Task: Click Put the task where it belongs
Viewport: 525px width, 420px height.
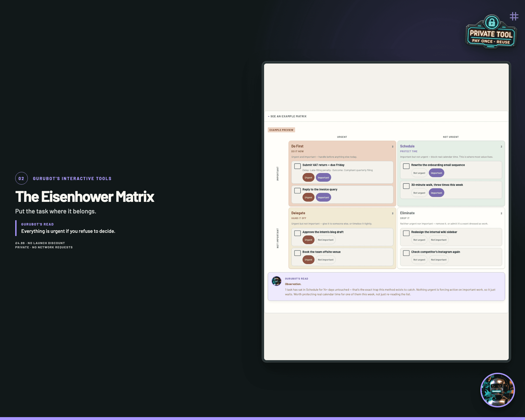Action: 56,211
